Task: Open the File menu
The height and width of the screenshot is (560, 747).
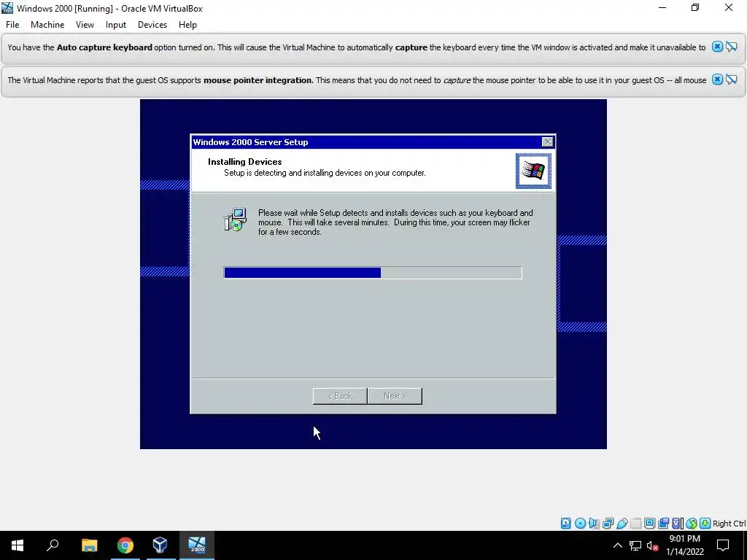Action: coord(12,25)
